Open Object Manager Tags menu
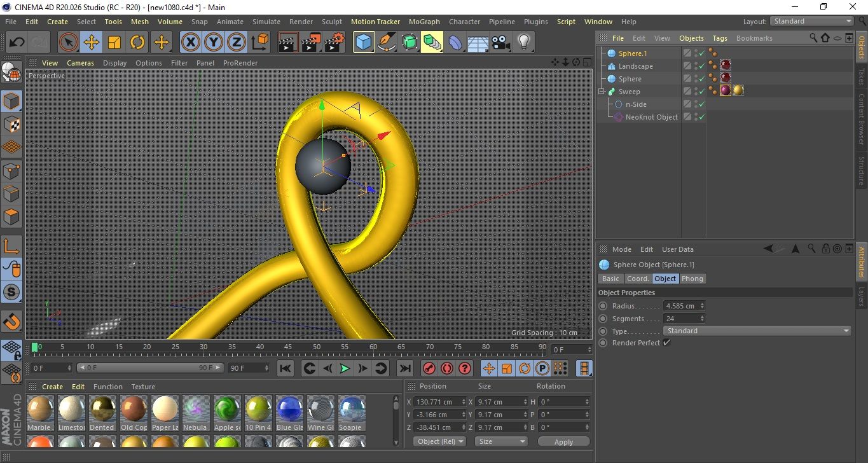 [720, 38]
